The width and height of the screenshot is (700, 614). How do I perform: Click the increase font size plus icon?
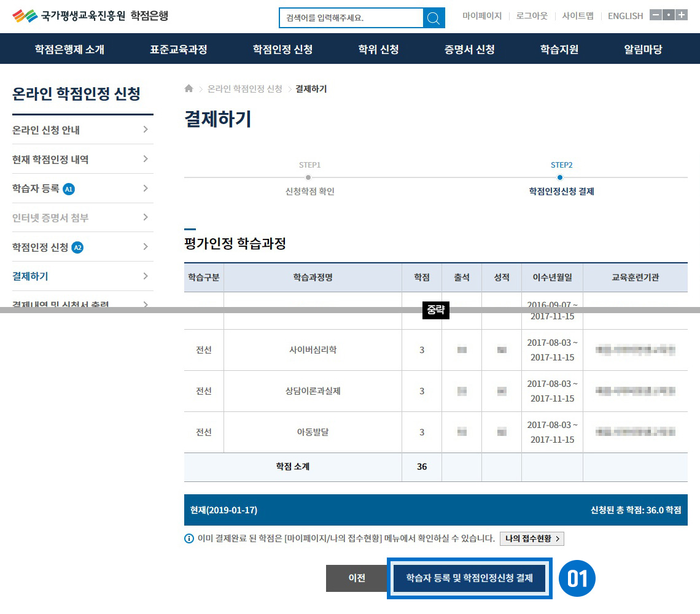(681, 15)
